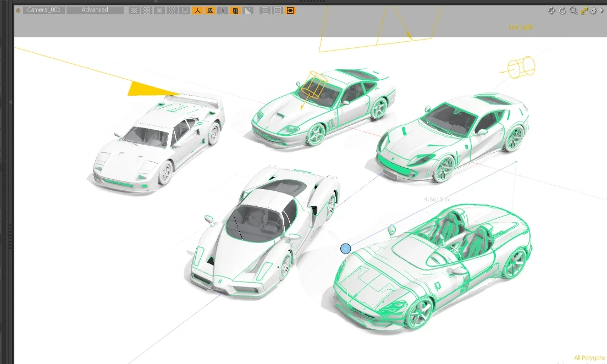Click the diagonal half-shaded square icon
Viewport: 607px width, 364px height.
248,10
